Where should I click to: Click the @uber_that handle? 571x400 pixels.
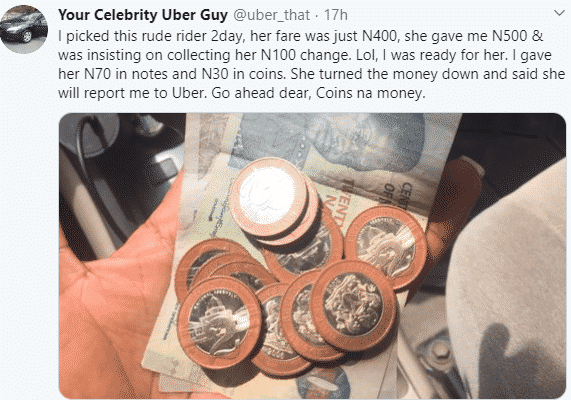pos(271,15)
